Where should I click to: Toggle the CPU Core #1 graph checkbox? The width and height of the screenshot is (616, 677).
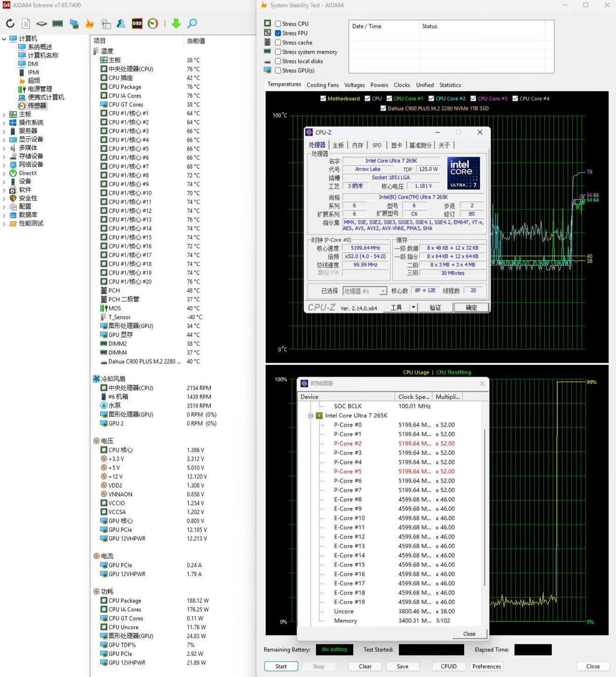[x=390, y=98]
